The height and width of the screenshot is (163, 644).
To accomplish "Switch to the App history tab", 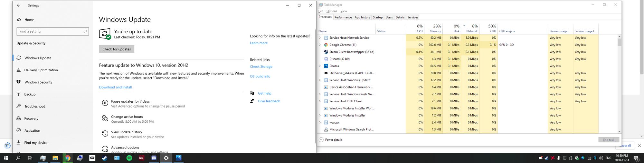I will [x=362, y=17].
